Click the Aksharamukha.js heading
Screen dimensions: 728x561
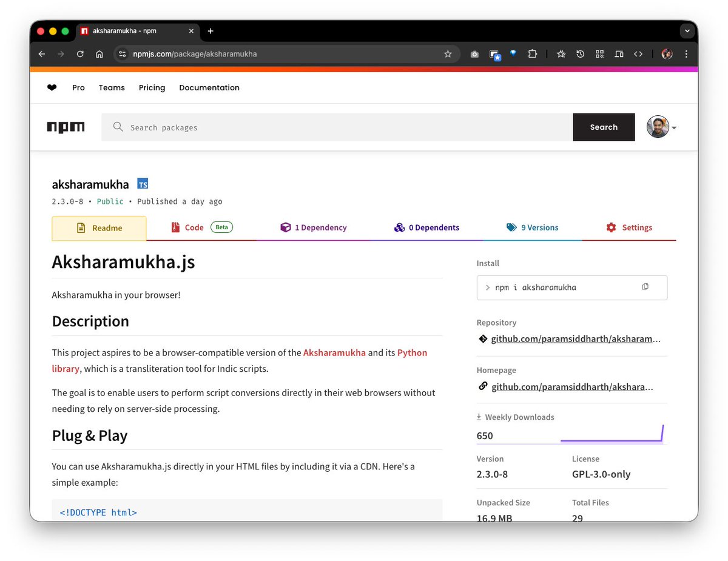pyautogui.click(x=124, y=262)
